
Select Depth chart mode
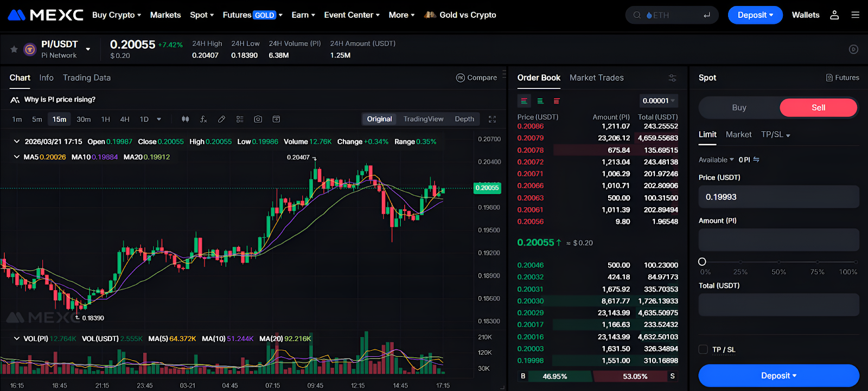(464, 119)
